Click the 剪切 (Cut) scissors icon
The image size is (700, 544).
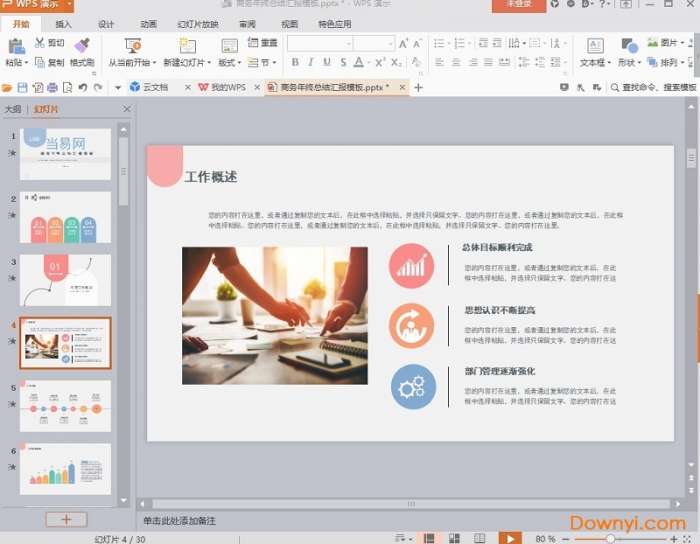tap(39, 44)
